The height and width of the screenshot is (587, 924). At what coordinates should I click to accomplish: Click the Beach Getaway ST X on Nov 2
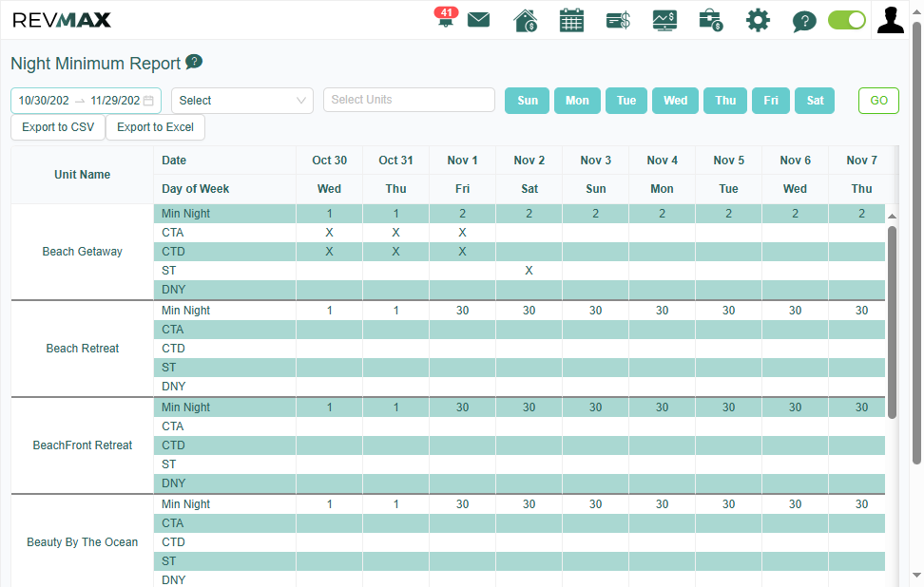[529, 271]
